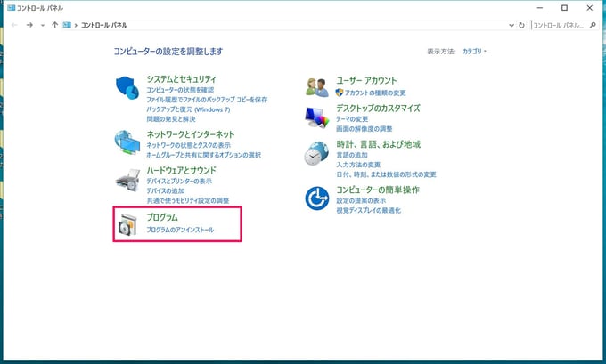Open 問題の発見と解決 link

tap(171, 119)
